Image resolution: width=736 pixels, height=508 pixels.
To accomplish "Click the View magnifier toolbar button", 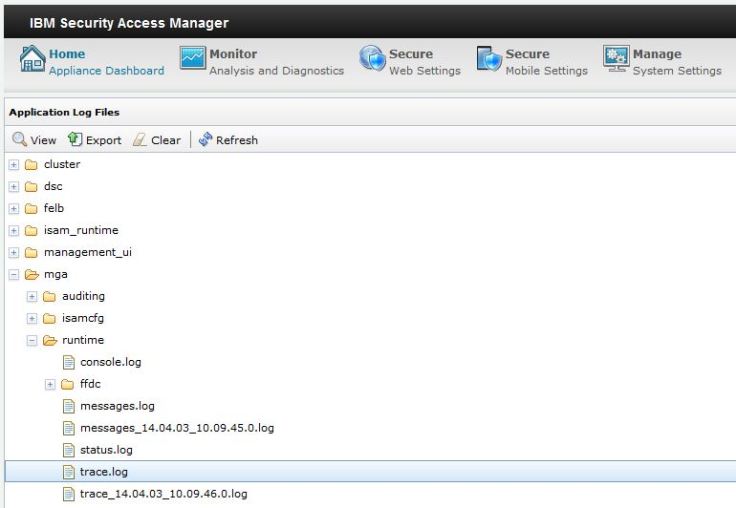I will point(34,140).
